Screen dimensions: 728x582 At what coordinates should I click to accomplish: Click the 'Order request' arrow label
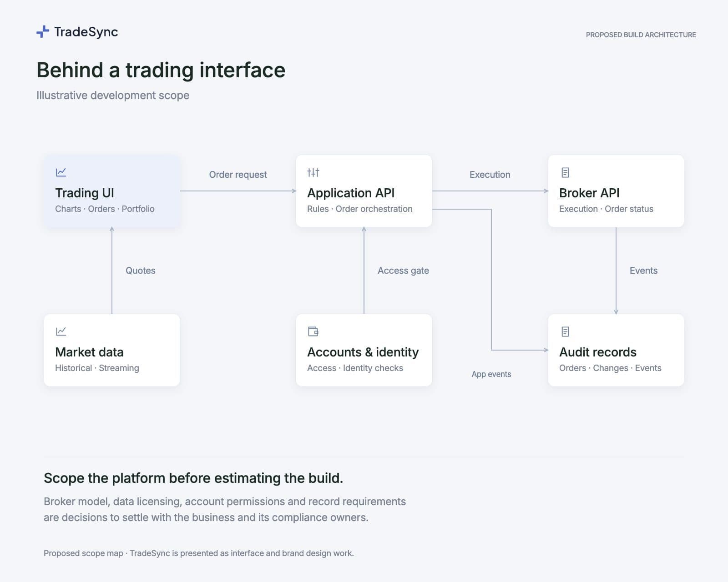pos(238,175)
